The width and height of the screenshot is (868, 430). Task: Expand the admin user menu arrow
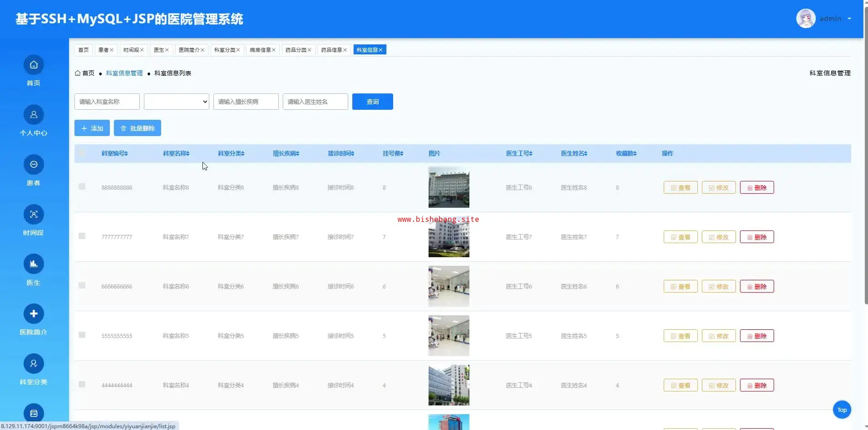(849, 19)
